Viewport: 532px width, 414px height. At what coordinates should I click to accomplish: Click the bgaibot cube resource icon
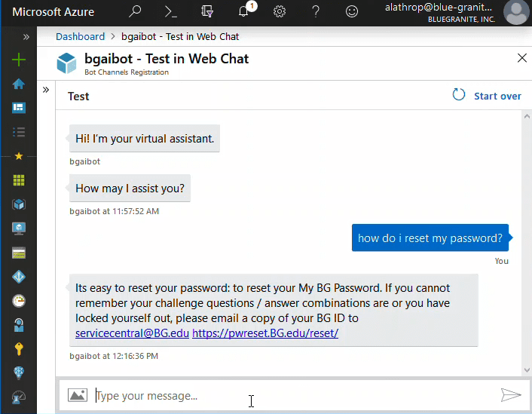point(66,63)
